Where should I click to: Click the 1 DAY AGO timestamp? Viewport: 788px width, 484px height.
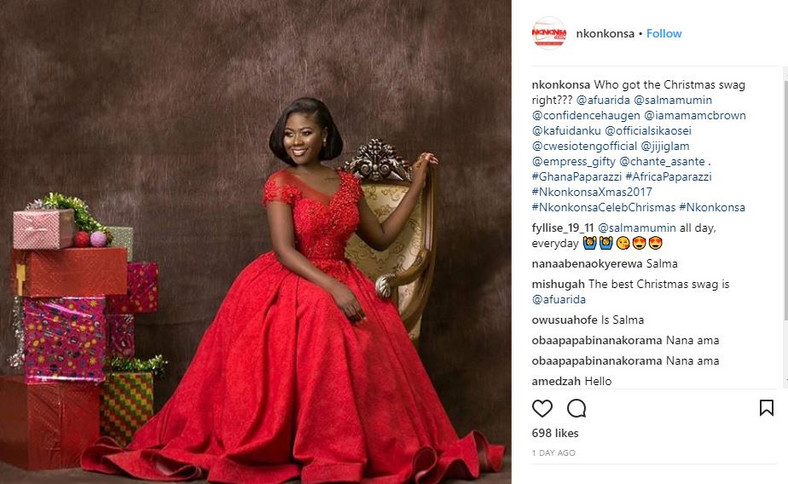point(553,453)
